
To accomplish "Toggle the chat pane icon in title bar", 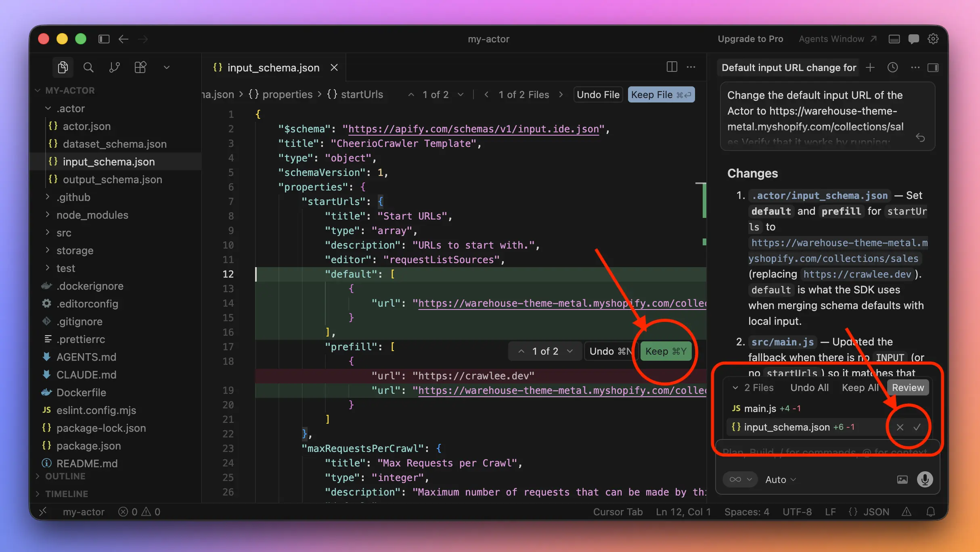I will click(913, 39).
